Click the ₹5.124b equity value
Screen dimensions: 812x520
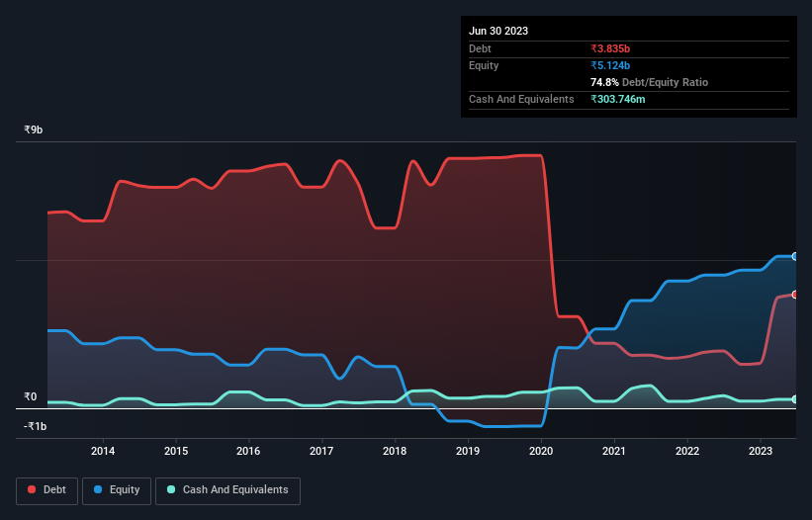pos(610,65)
